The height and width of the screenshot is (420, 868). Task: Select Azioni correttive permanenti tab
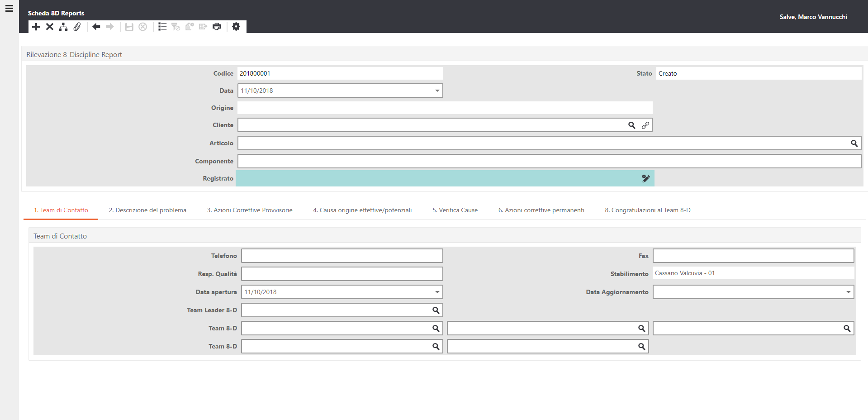541,210
